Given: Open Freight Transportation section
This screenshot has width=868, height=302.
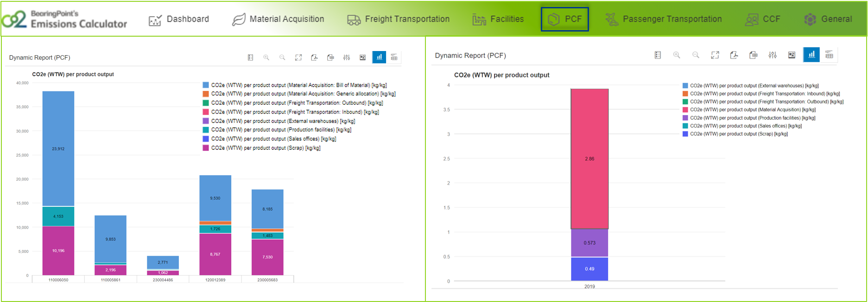Looking at the screenshot, I should click(399, 19).
